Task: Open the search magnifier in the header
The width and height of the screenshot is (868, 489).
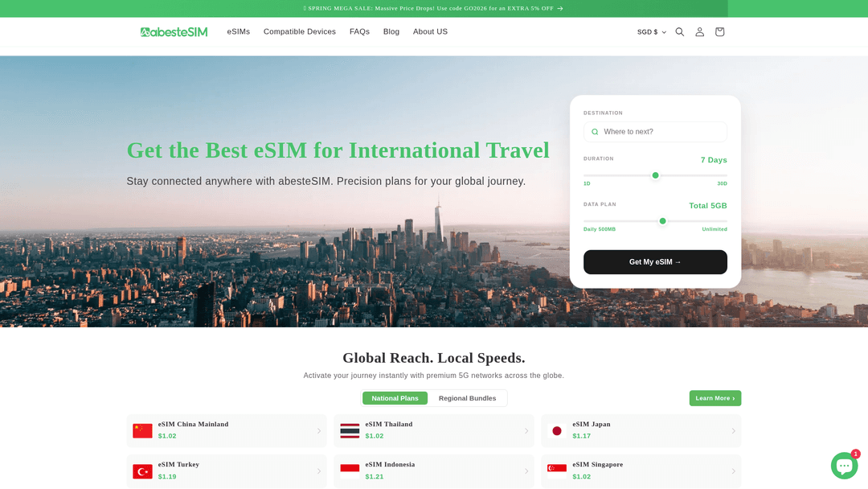Action: [679, 32]
